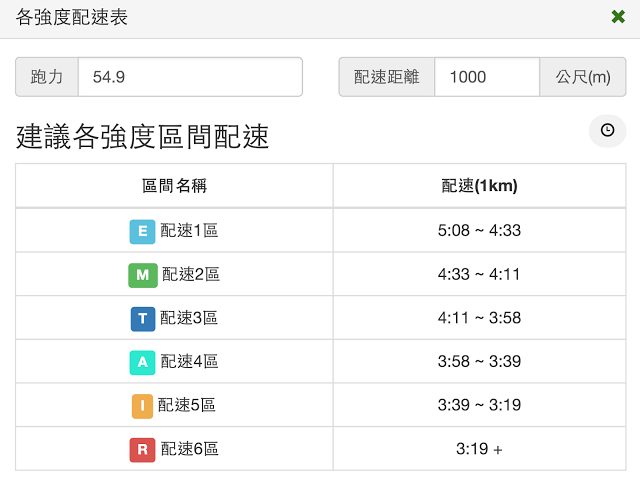Image resolution: width=640 pixels, height=484 pixels.
Task: Select the 配速2區 row label
Action: [x=191, y=274]
